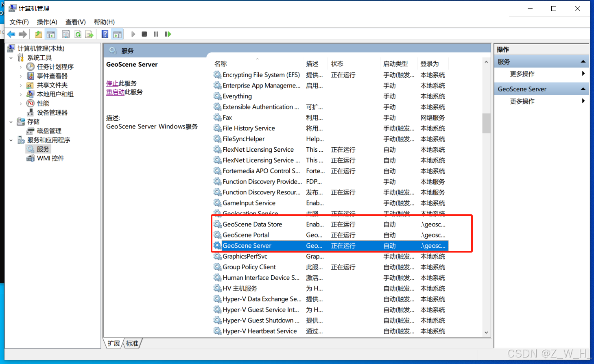Sort by the 登录为 column header

click(x=433, y=63)
